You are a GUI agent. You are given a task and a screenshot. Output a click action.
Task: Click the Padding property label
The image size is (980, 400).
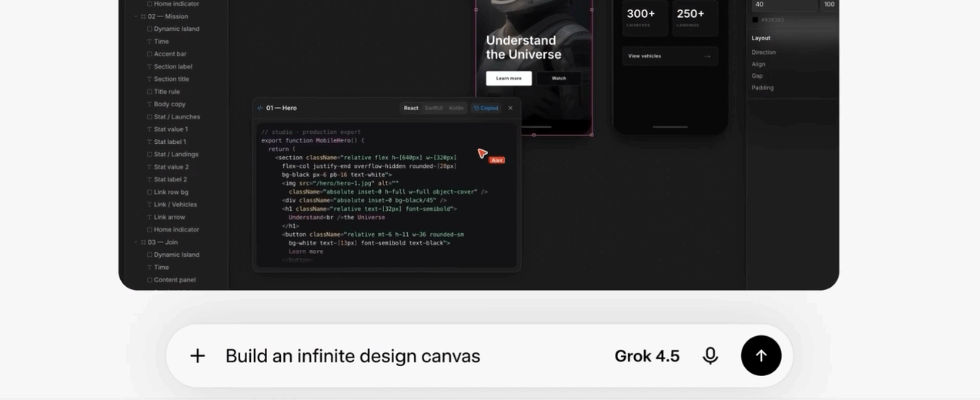tap(762, 88)
